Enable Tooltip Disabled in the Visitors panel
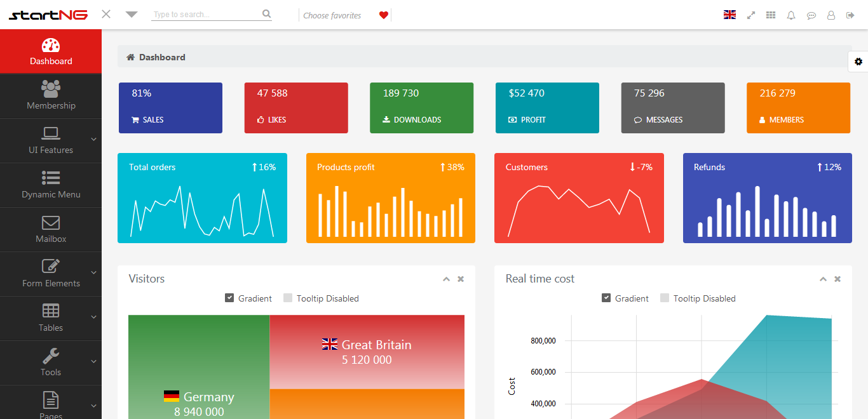Image resolution: width=868 pixels, height=419 pixels. (x=288, y=298)
